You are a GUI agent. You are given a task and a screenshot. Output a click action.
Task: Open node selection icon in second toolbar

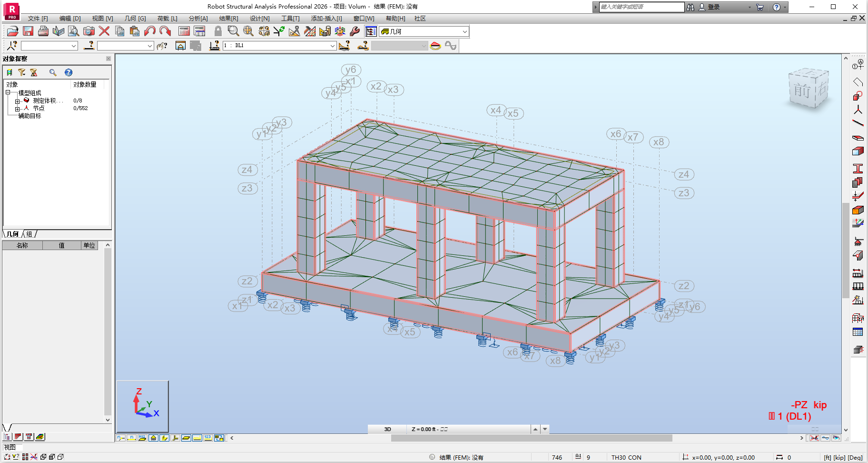coord(12,46)
